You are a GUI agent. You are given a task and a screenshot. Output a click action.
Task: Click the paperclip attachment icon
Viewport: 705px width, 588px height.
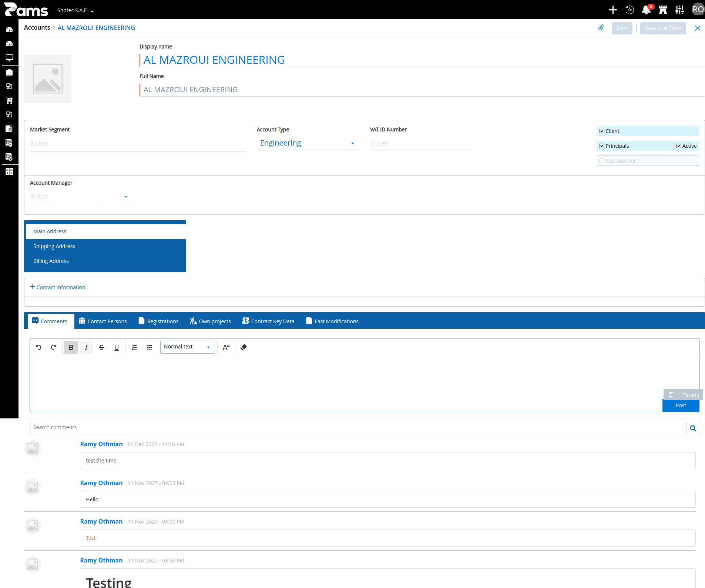tap(601, 28)
